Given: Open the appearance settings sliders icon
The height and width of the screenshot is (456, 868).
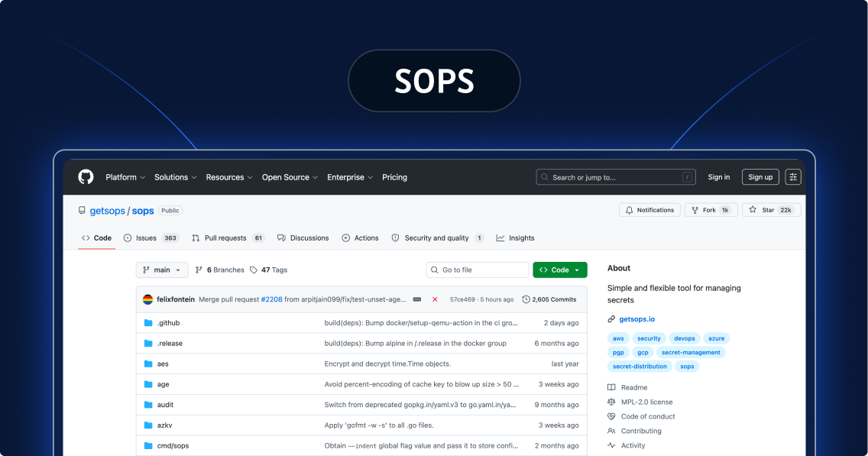Looking at the screenshot, I should [792, 177].
